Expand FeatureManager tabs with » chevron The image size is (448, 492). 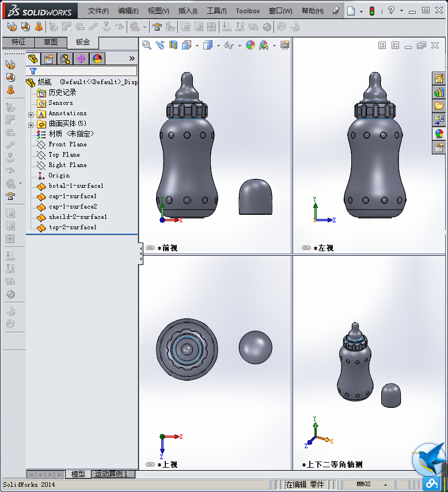click(x=132, y=58)
